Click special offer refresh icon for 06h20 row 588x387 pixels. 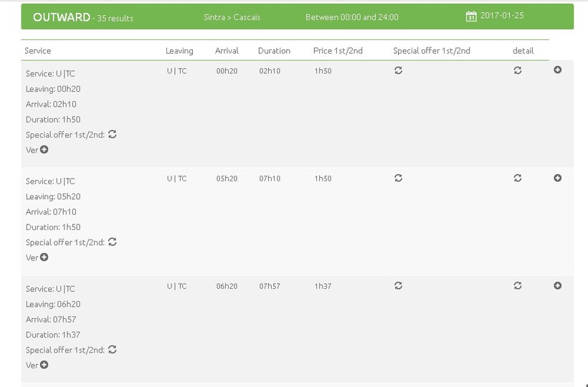(398, 286)
